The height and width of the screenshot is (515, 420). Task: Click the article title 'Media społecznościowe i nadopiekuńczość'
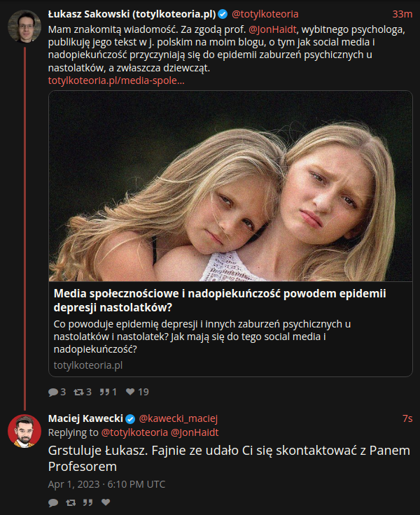tap(220, 300)
